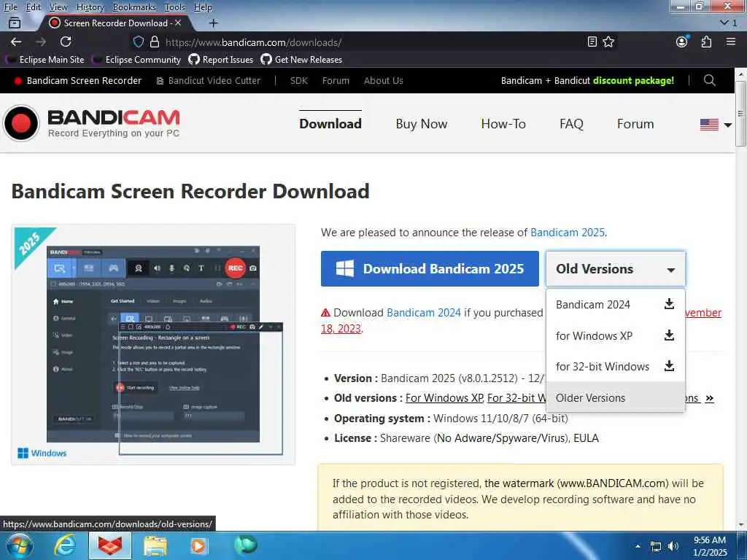747x560 pixels.
Task: Open the Firefox account icon
Action: (682, 42)
